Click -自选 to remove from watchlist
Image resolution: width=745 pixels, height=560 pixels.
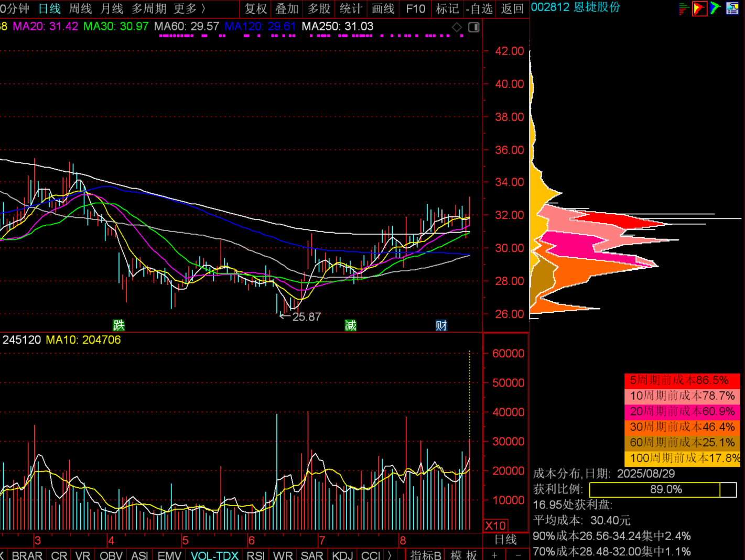479,9
